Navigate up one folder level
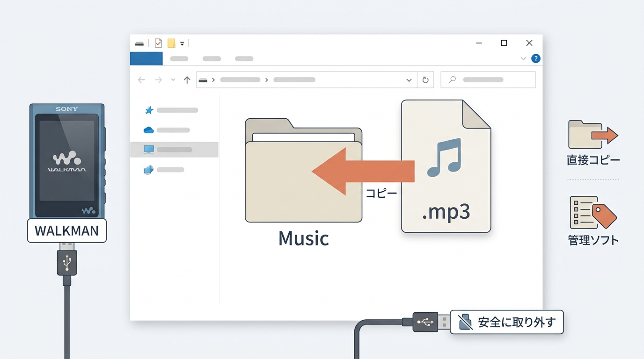This screenshot has height=359, width=644. pyautogui.click(x=187, y=80)
